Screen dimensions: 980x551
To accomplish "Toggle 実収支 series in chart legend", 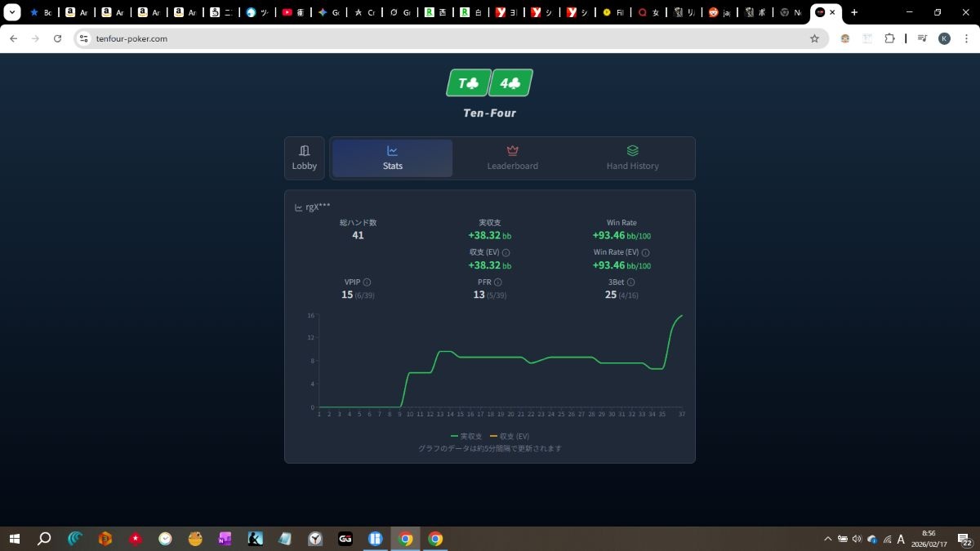I will click(466, 437).
